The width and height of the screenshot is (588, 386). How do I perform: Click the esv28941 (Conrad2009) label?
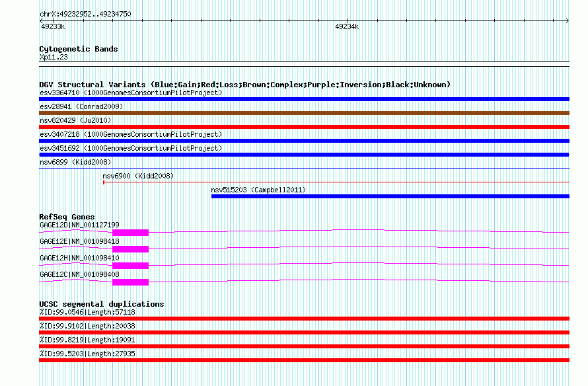pyautogui.click(x=81, y=106)
